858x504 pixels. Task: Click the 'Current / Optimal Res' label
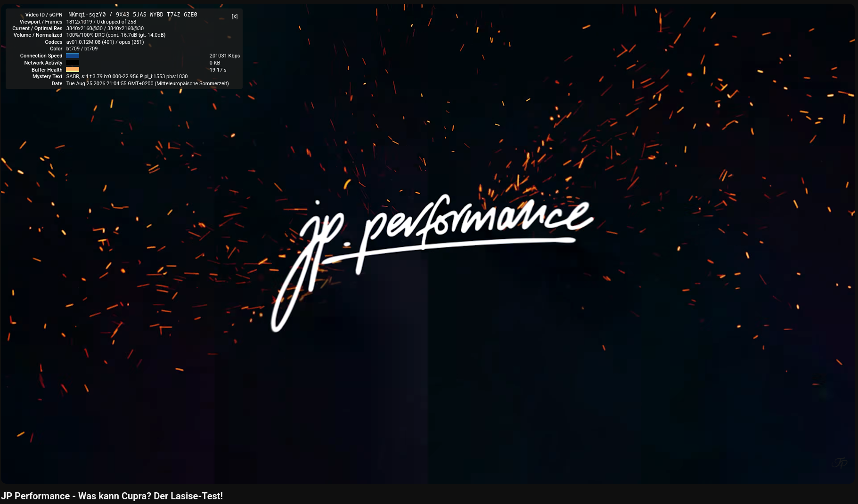point(37,28)
